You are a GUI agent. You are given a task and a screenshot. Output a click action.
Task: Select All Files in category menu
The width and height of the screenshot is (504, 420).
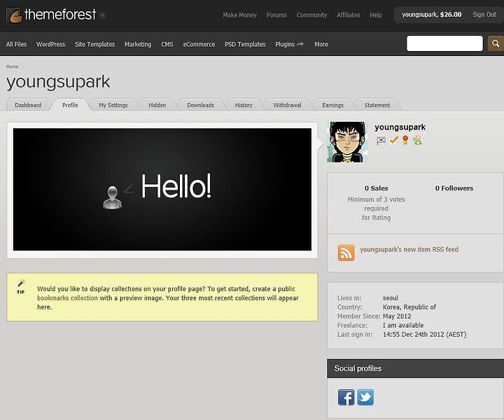click(x=16, y=44)
